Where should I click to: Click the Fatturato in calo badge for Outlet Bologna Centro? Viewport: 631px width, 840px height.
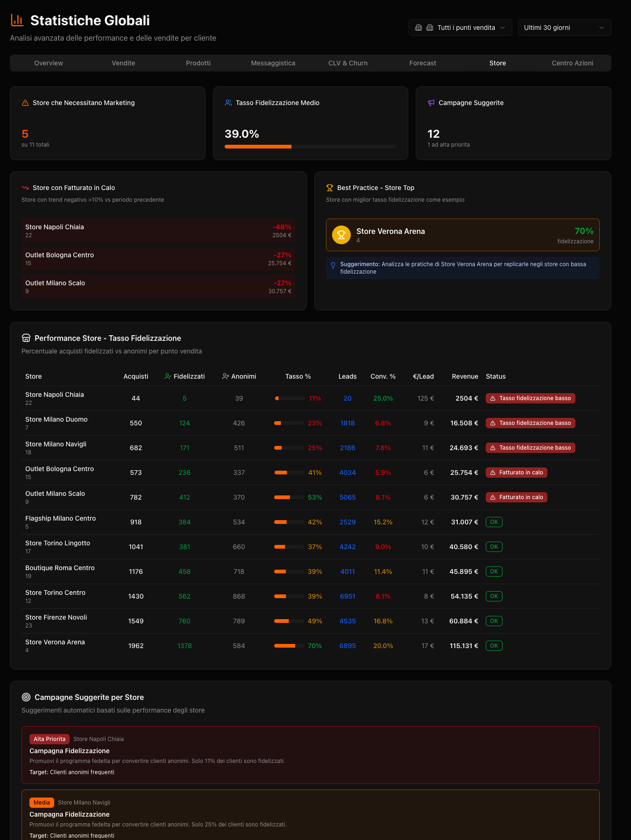click(516, 473)
